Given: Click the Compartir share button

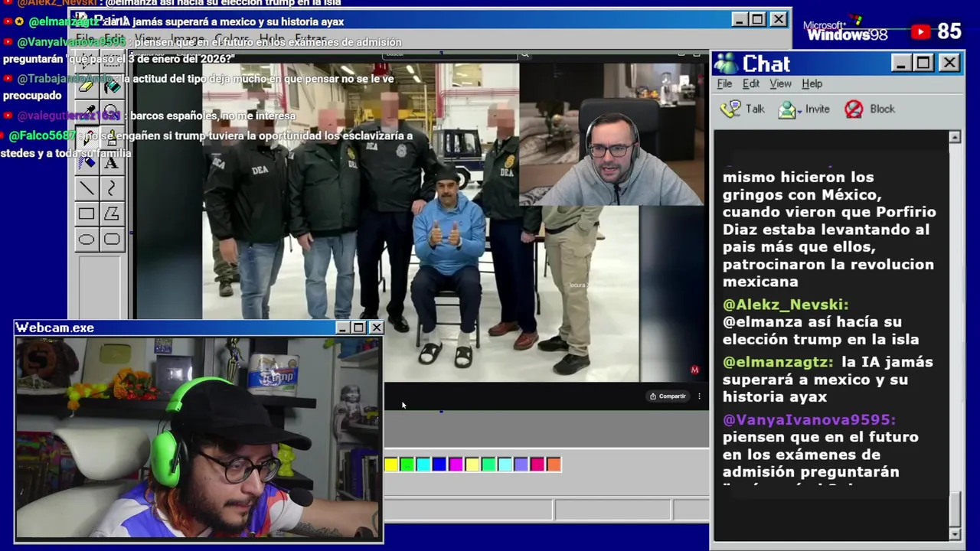Looking at the screenshot, I should pos(668,396).
